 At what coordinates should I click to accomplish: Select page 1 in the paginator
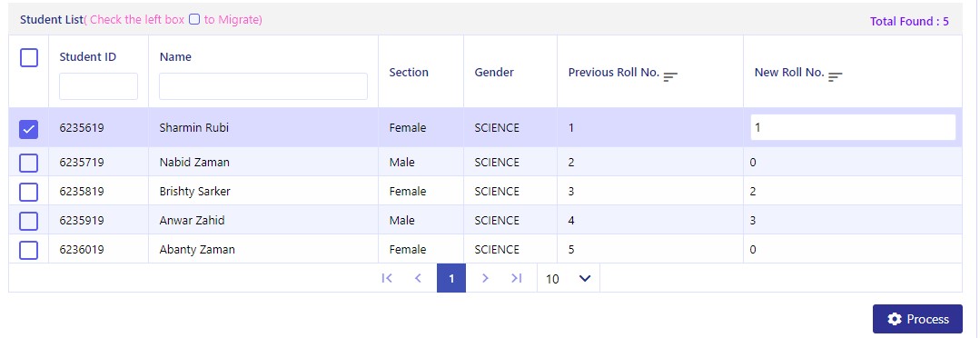tap(451, 278)
